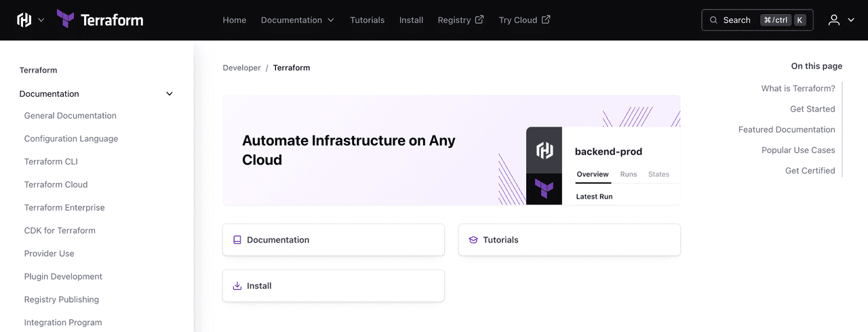Open the Documentation dropdown in top navigation
The width and height of the screenshot is (868, 332).
coord(298,20)
